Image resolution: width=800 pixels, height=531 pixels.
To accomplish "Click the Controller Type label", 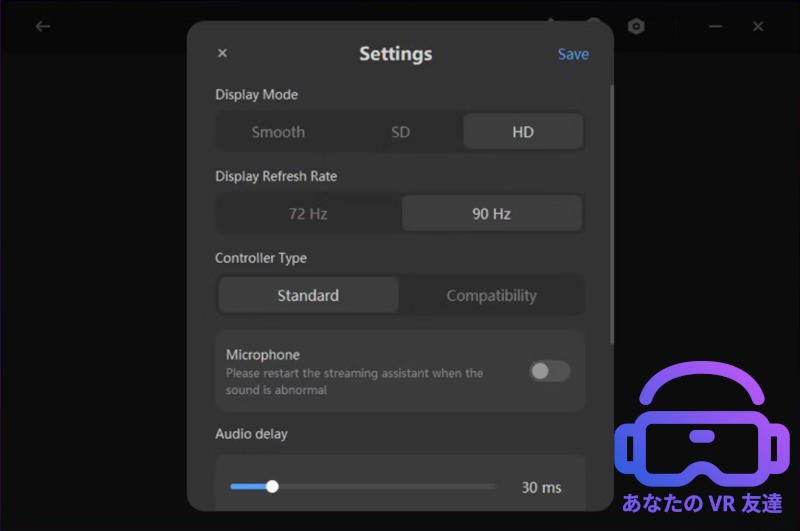I will (x=261, y=258).
